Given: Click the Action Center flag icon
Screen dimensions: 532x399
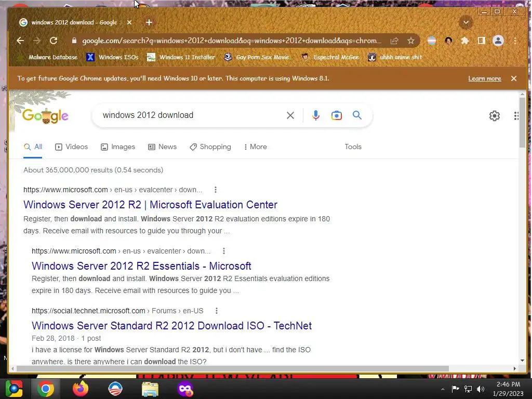Looking at the screenshot, I should coord(455,389).
